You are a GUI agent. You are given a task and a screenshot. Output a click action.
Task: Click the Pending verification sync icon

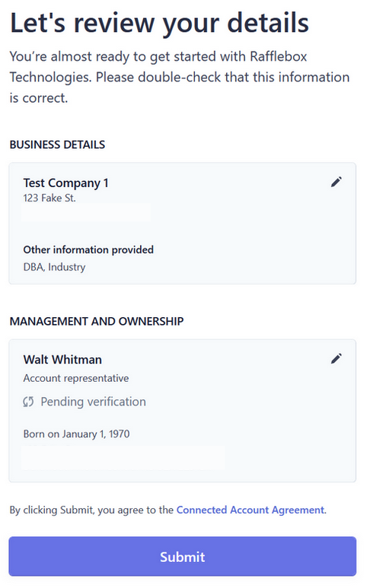[x=28, y=402]
